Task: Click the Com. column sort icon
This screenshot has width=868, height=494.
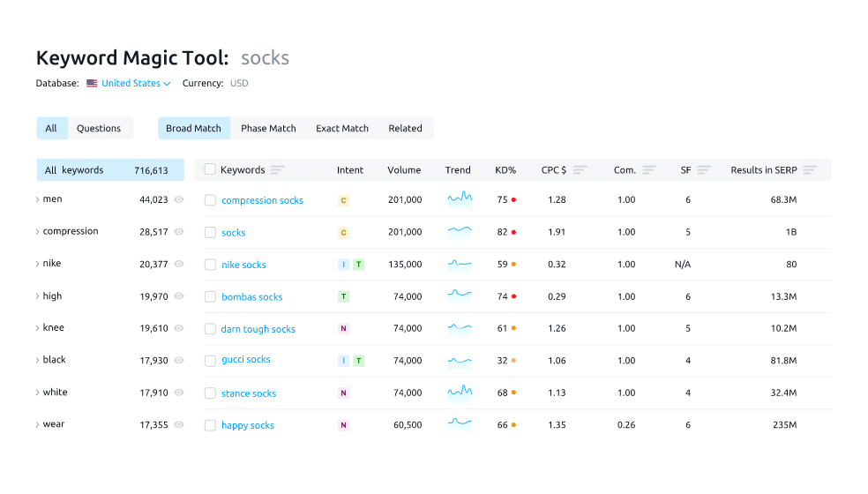Action: pyautogui.click(x=649, y=170)
